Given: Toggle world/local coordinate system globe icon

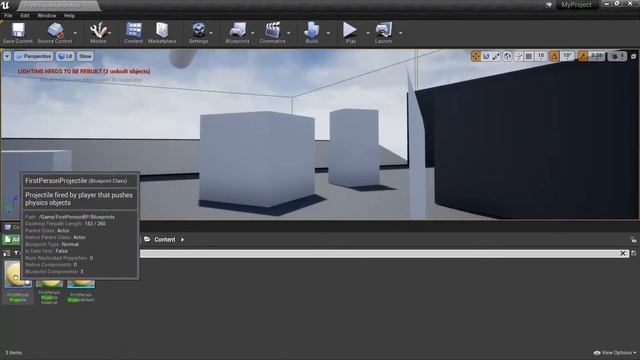Looking at the screenshot, I should click(507, 56).
